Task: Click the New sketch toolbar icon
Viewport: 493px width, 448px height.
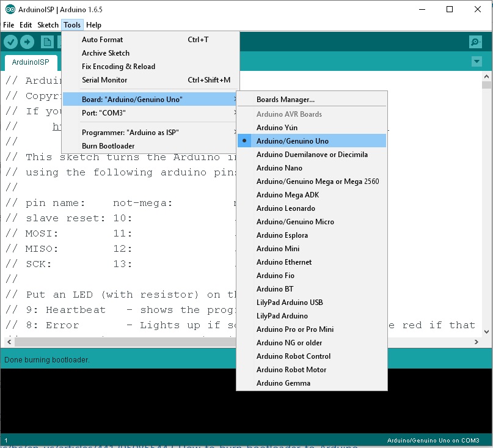Action: coord(47,42)
